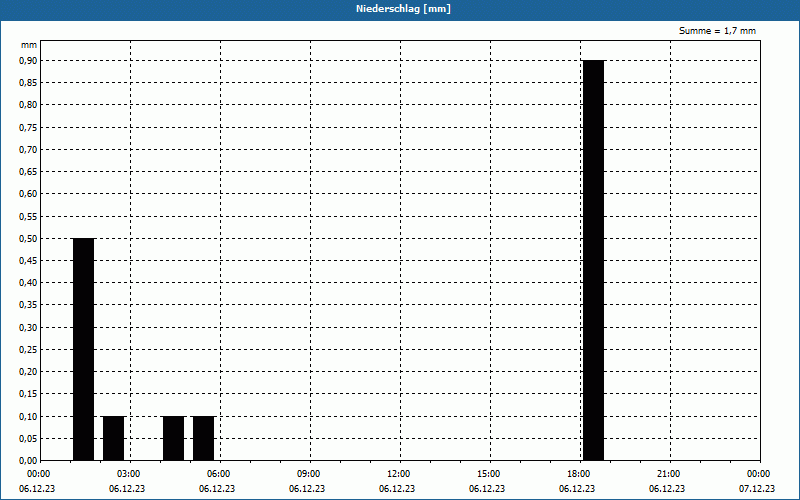
Task: Click the 03:00 time axis label
Action: pyautogui.click(x=129, y=474)
